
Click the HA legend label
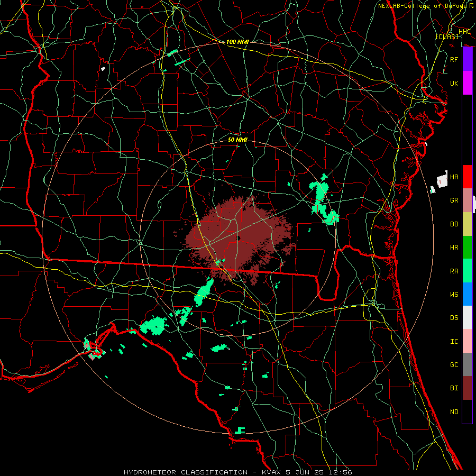(454, 177)
